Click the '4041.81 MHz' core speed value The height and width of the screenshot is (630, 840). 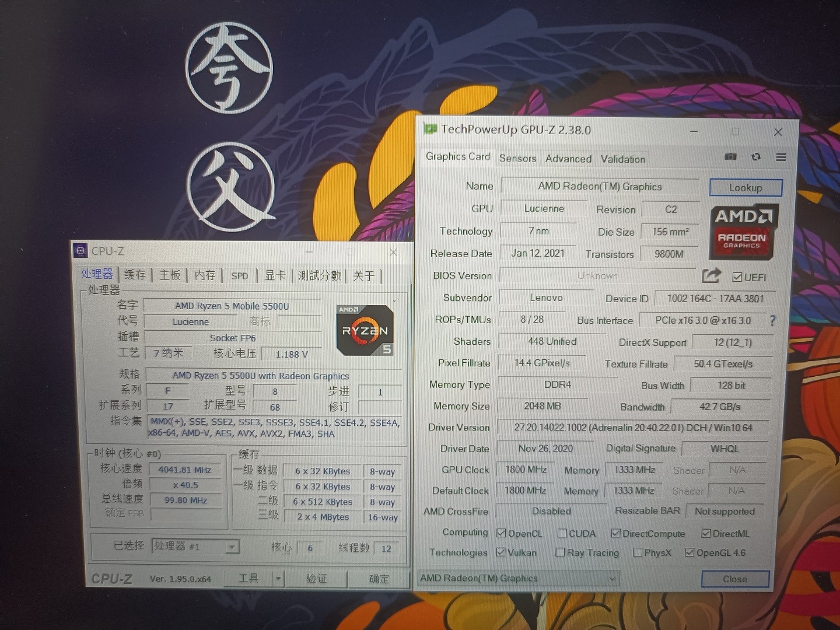click(185, 470)
